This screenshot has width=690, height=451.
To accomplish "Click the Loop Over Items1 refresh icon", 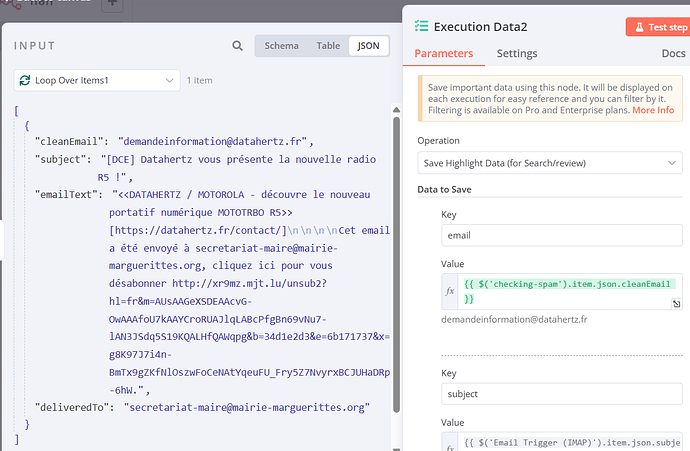I will pos(25,80).
